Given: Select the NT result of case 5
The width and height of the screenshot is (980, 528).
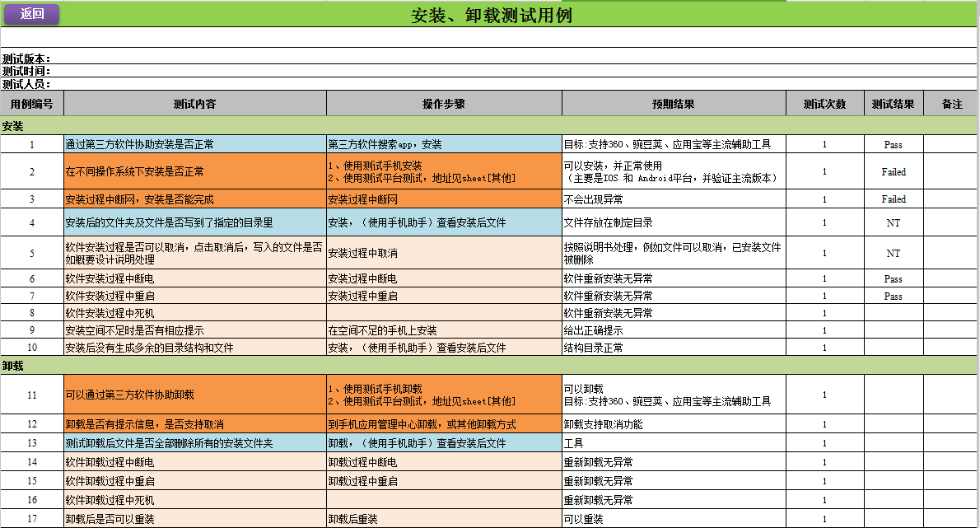Looking at the screenshot, I should [x=894, y=253].
